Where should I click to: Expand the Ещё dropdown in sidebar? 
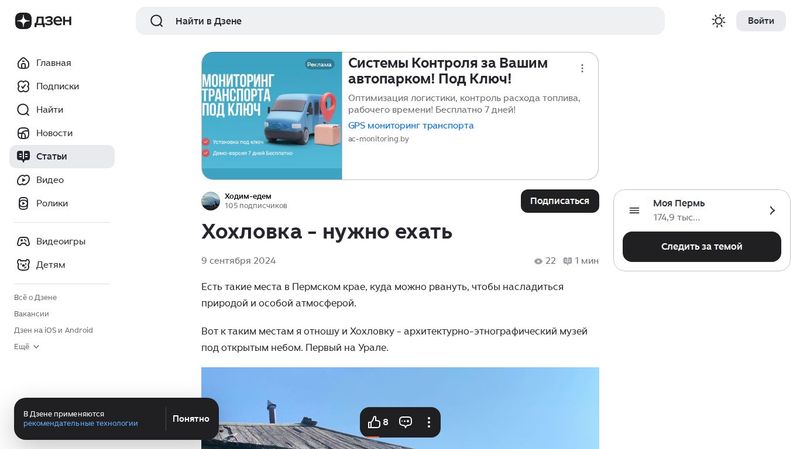click(x=27, y=346)
